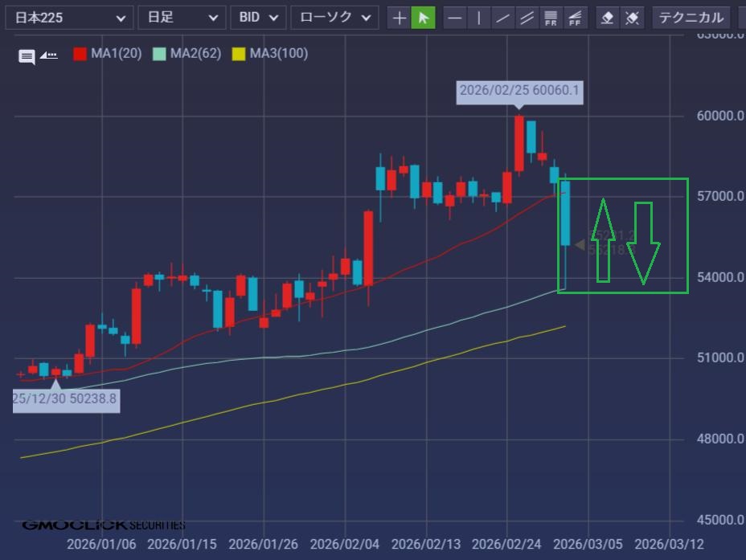
Task: Click the eraser tool icon
Action: (608, 18)
